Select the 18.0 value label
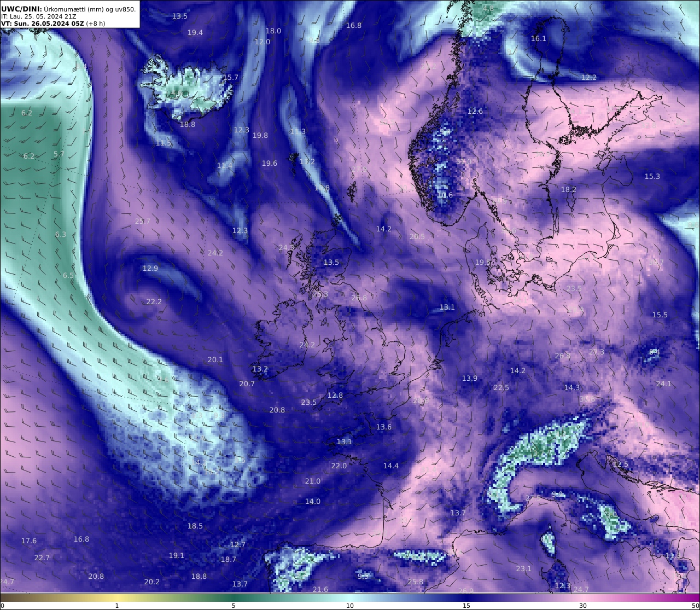The width and height of the screenshot is (700, 610). 273,31
